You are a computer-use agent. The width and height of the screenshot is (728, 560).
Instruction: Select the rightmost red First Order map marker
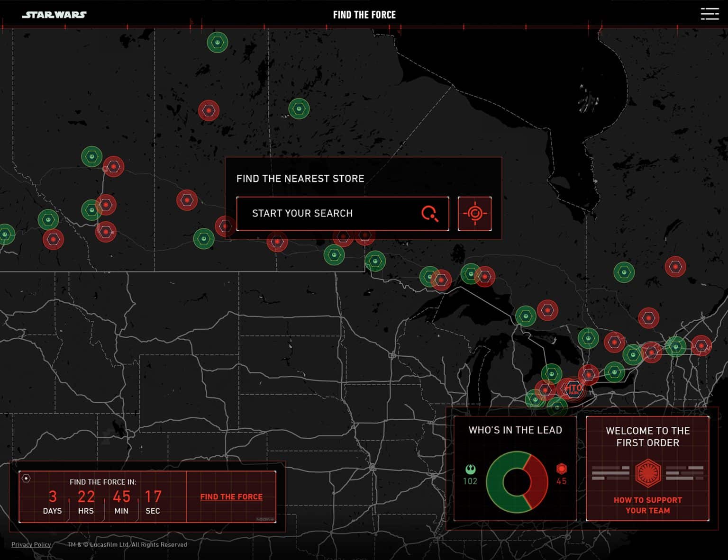(701, 345)
